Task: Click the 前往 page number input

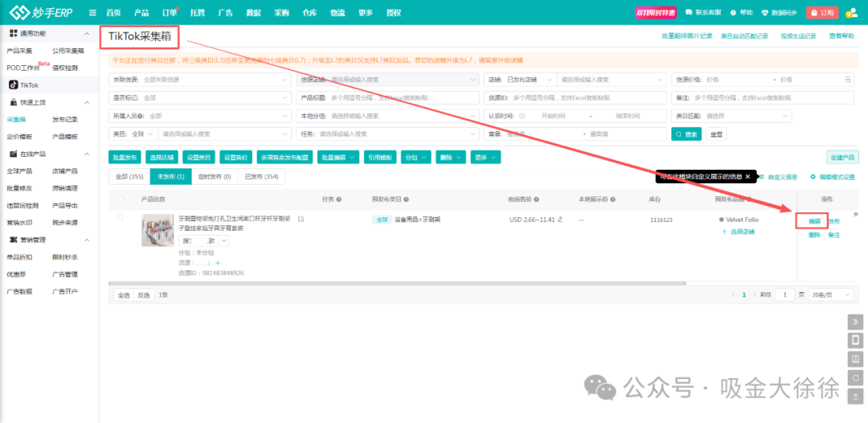Action: click(785, 295)
